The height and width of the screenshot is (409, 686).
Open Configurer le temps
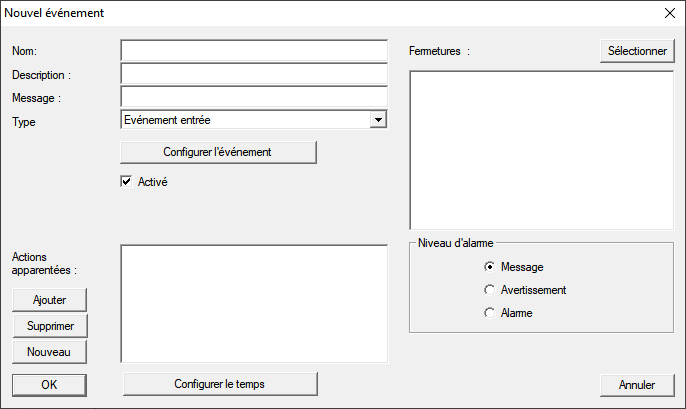point(219,384)
